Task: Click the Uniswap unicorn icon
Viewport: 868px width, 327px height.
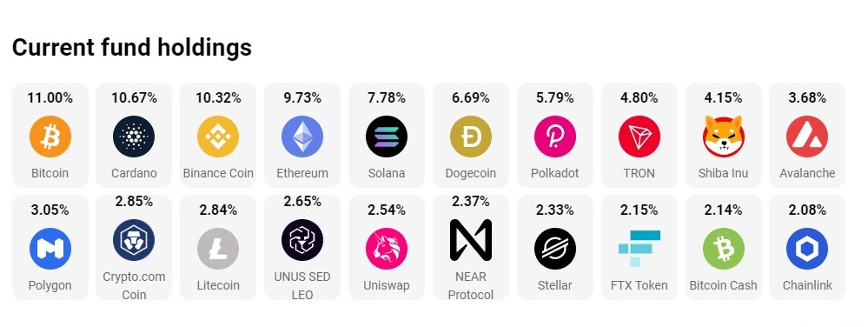Action: click(x=387, y=249)
